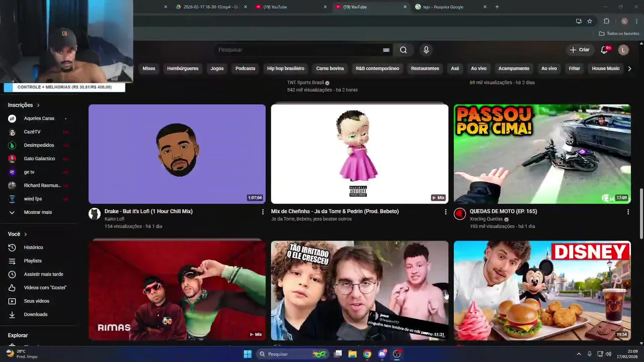Image resolution: width=644 pixels, height=362 pixels.
Task: Switch to tejo - Pesquisa Google tab
Action: tap(451, 7)
